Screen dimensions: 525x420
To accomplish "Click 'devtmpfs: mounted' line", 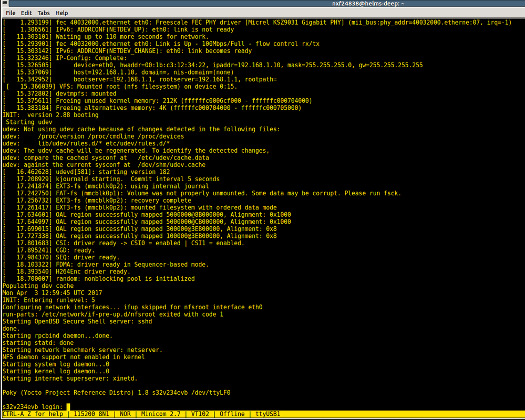I will tap(59, 93).
